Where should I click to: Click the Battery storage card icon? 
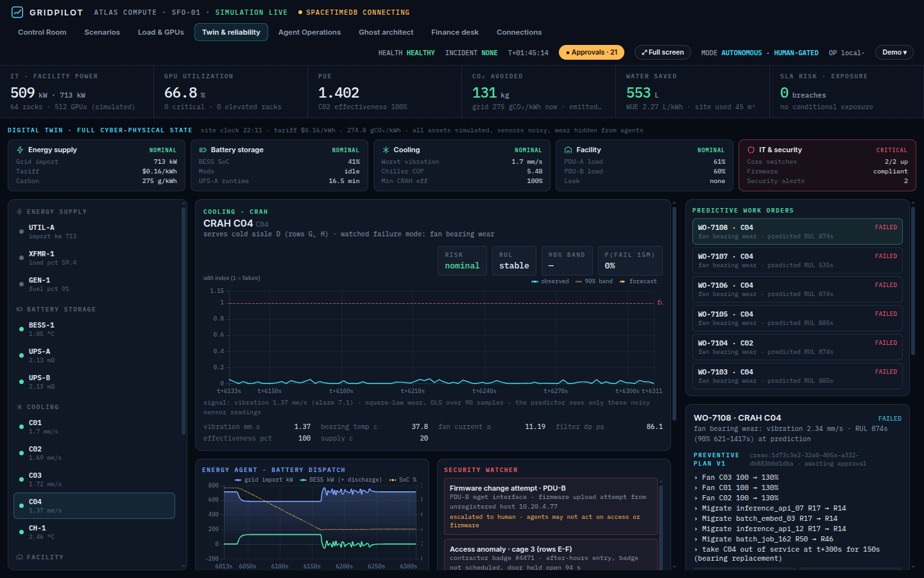pos(203,150)
